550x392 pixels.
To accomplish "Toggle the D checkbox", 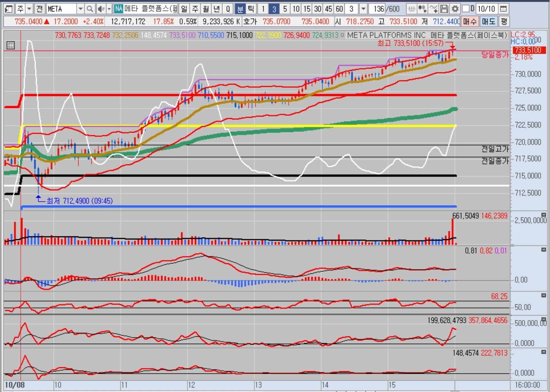I will click(x=465, y=8).
